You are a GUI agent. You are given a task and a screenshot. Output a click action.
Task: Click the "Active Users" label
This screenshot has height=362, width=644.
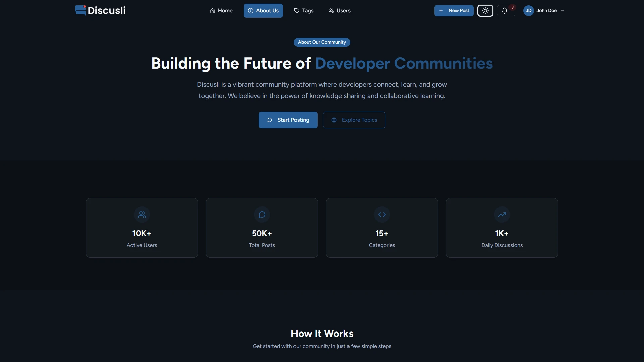coord(142,245)
